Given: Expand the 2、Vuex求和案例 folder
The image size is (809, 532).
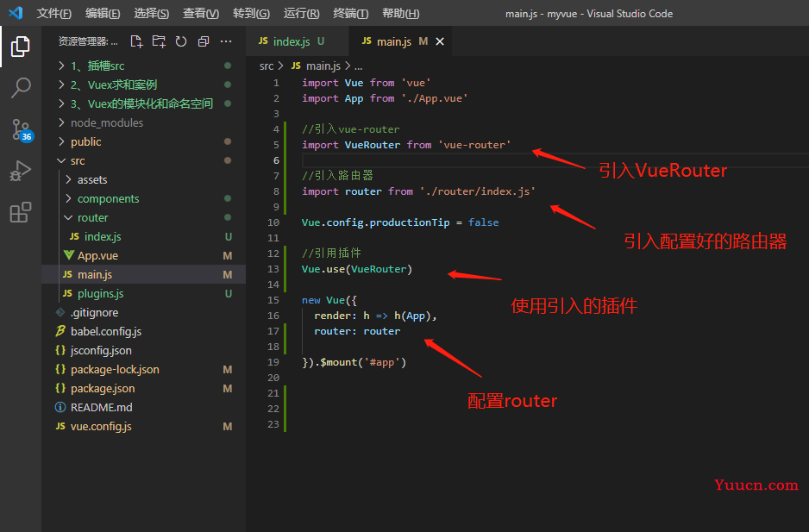Looking at the screenshot, I should coord(143,84).
